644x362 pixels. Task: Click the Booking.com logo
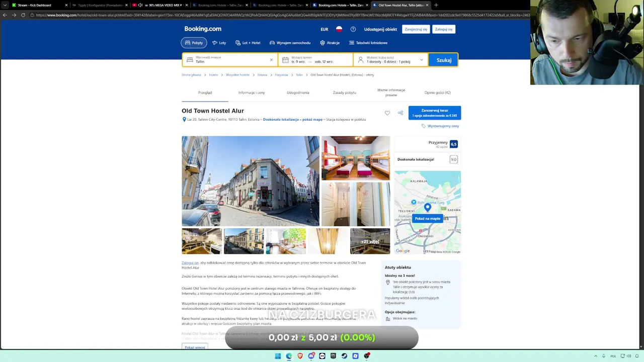203,29
